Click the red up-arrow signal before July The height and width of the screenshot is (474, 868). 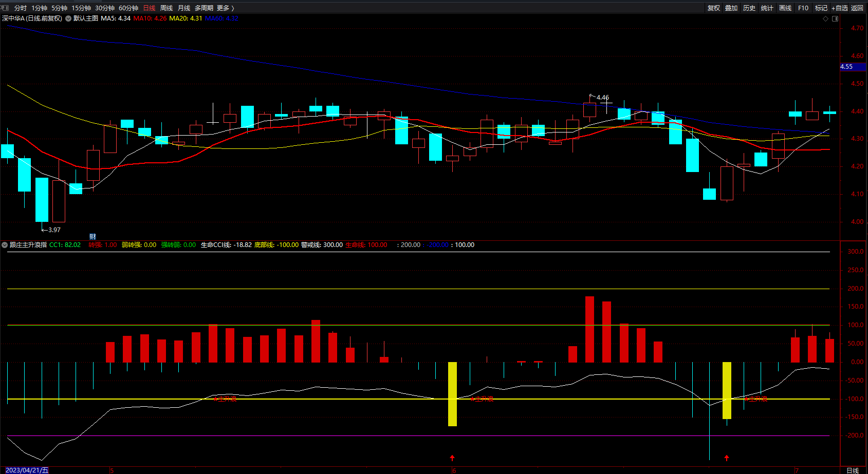pos(727,458)
